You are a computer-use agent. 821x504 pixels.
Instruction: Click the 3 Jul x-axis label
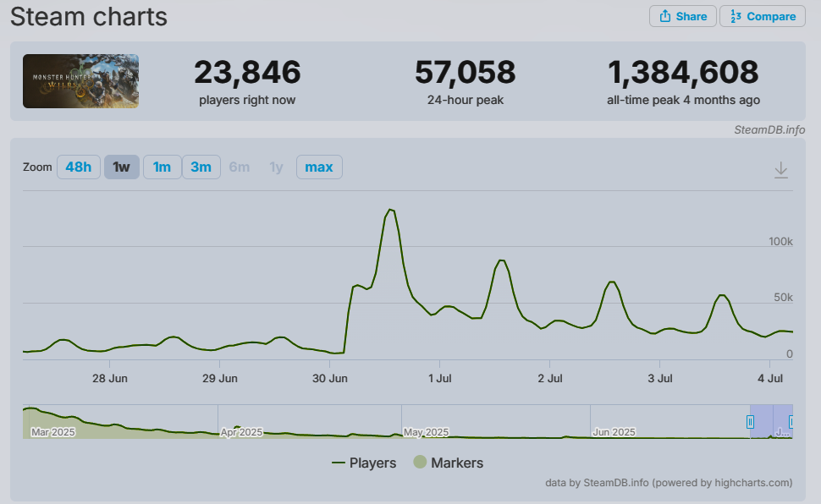[x=659, y=378]
